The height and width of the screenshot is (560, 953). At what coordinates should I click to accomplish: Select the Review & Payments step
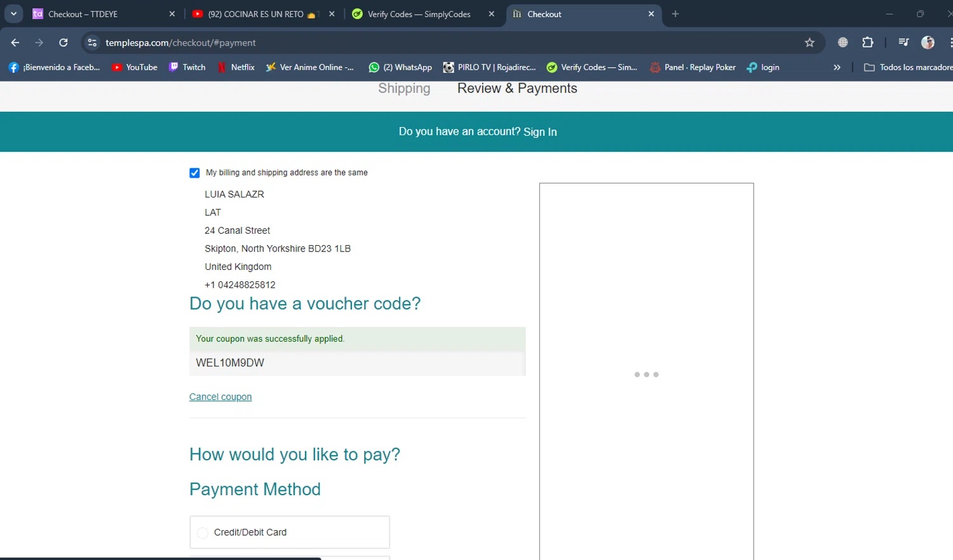pos(517,88)
